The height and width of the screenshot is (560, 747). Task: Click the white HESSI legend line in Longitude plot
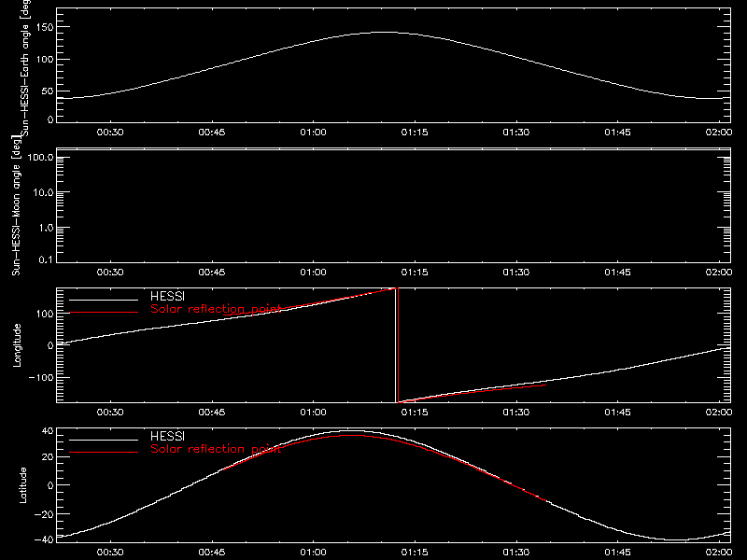[x=104, y=300]
